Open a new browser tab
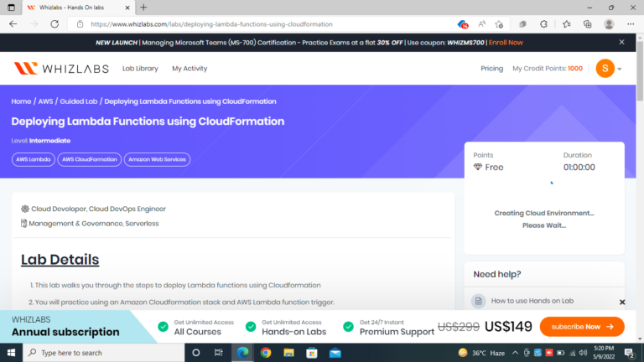The height and width of the screenshot is (362, 644). (143, 8)
